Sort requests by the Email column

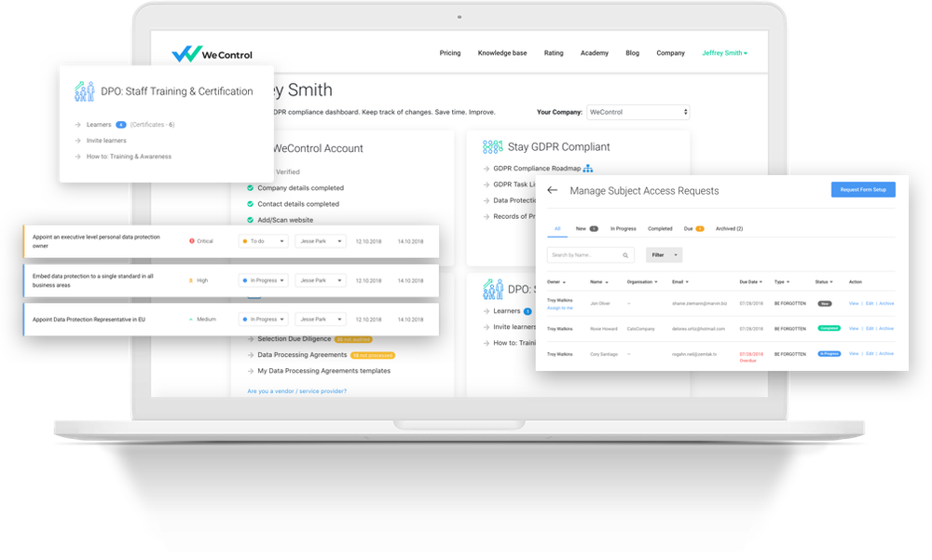click(x=680, y=281)
